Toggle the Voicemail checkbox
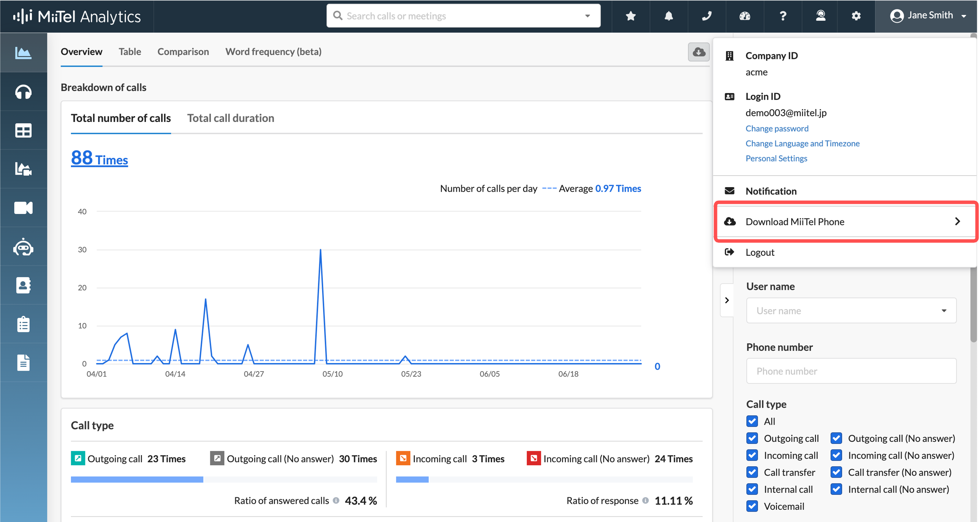The image size is (980, 522). pyautogui.click(x=752, y=506)
